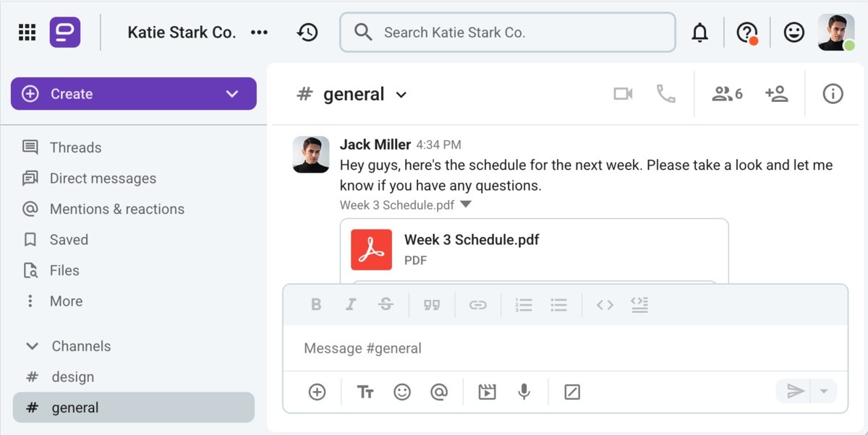Open the history clock icon

click(307, 33)
